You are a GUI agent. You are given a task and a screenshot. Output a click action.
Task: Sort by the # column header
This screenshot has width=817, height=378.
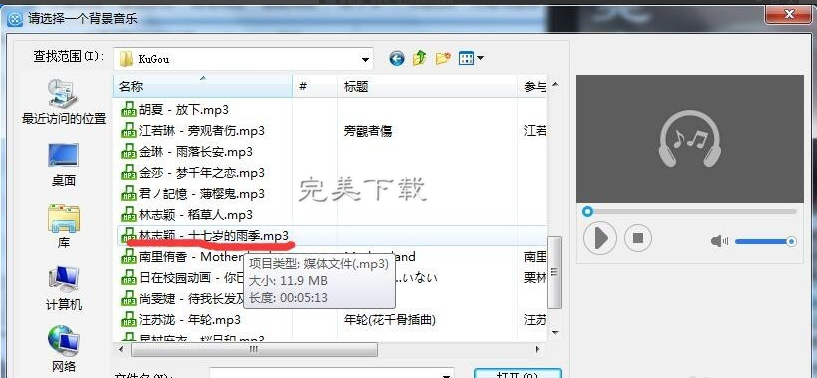[315, 86]
